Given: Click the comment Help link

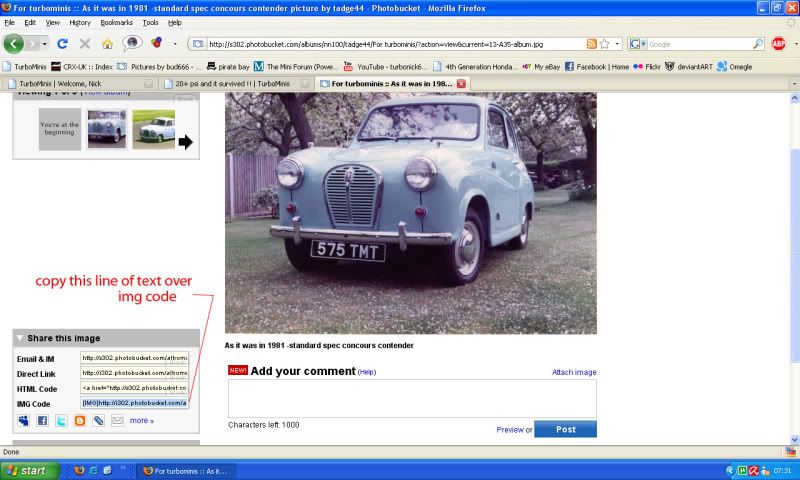Looking at the screenshot, I should pyautogui.click(x=367, y=372).
